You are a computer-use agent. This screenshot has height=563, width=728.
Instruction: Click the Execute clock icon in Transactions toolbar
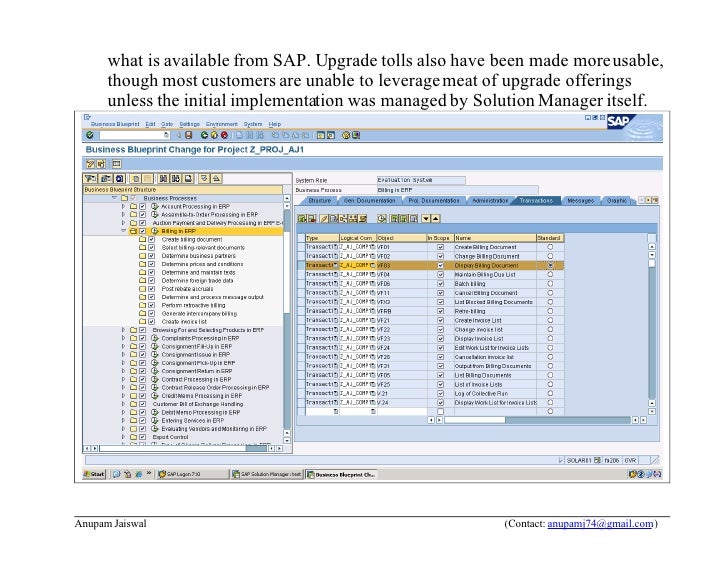coord(382,219)
